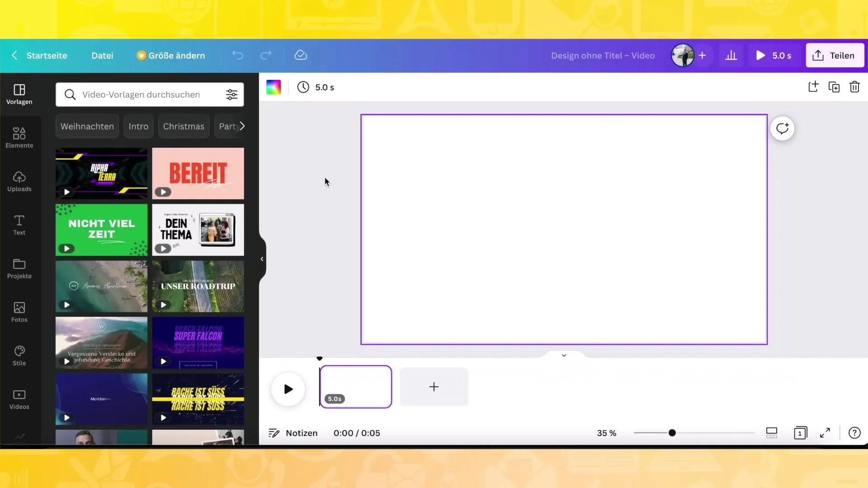Click Startseite navigation link

47,55
